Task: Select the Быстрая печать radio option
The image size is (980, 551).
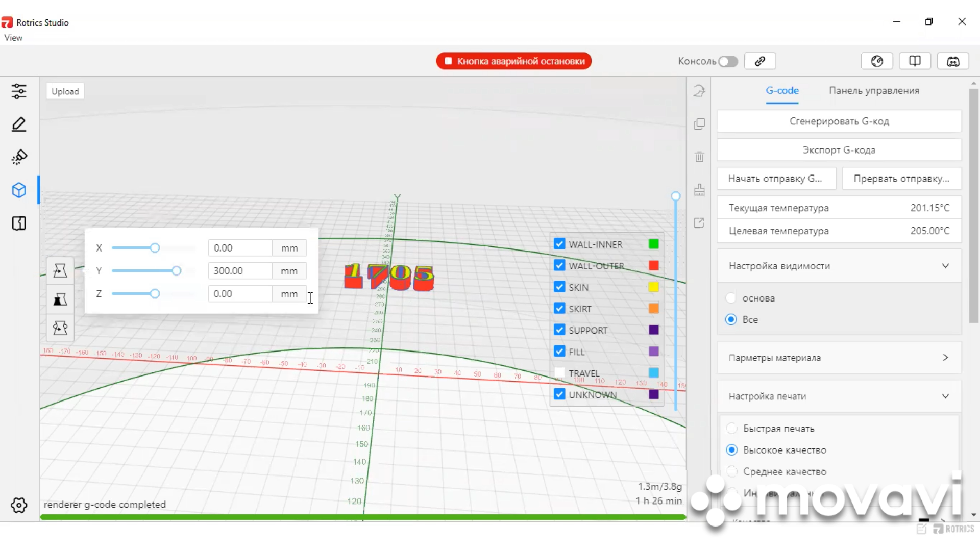Action: coord(731,429)
